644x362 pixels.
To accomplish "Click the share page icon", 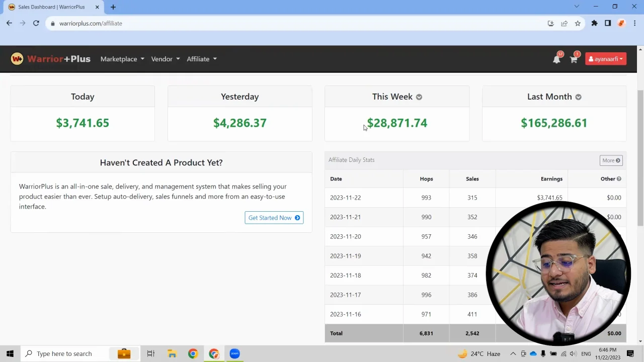I will tap(564, 23).
